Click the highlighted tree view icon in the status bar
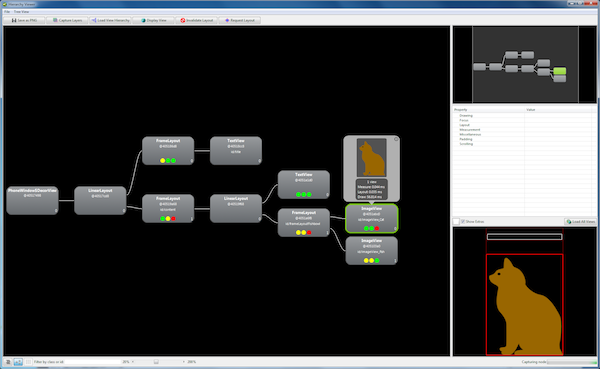Image resolution: width=600 pixels, height=369 pixels. tap(18, 362)
